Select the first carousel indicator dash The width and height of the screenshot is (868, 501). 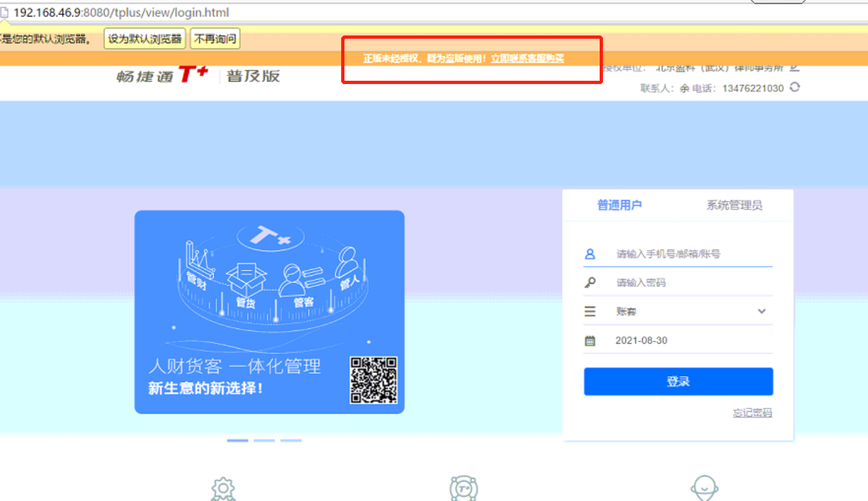238,441
